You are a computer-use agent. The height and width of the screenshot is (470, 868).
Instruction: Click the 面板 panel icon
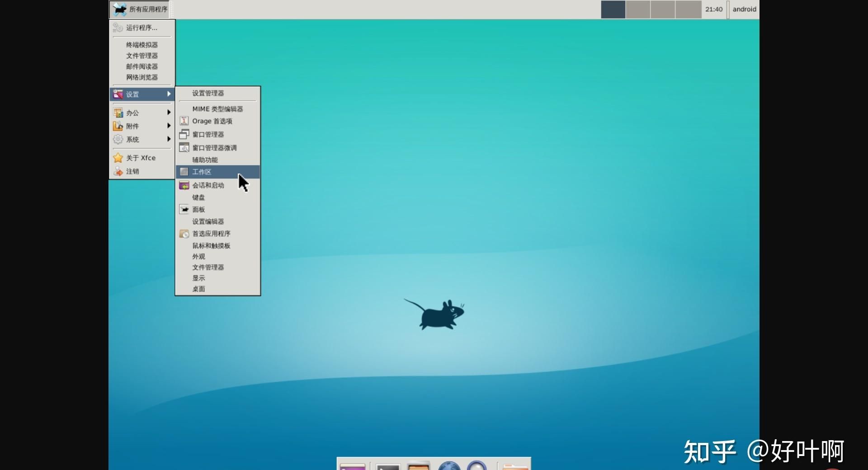click(x=184, y=209)
